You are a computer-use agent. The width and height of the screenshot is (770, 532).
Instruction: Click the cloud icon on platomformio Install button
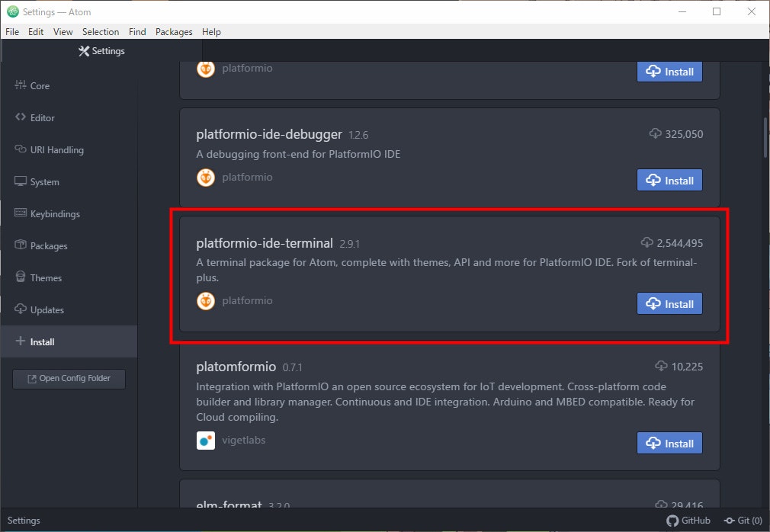[653, 443]
